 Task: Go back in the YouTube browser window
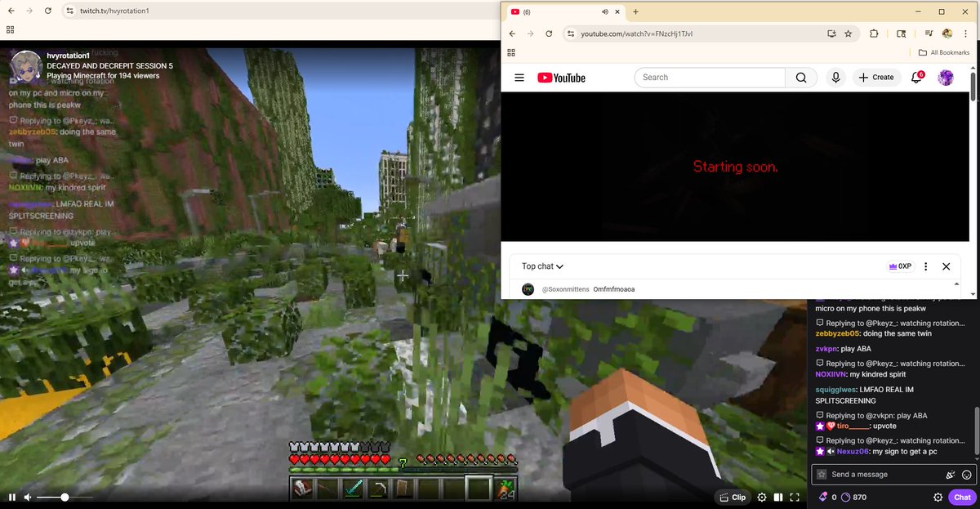click(512, 33)
